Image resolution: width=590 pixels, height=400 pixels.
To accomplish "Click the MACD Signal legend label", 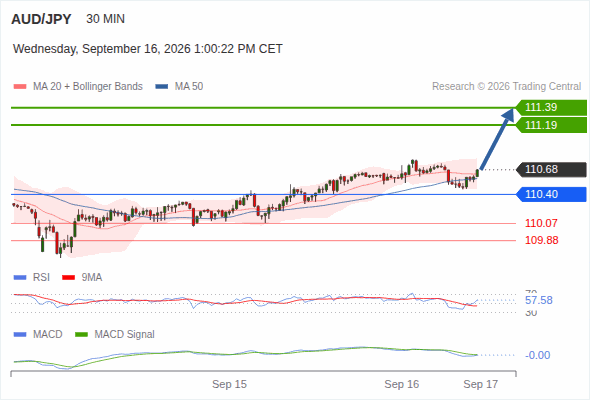I will point(125,334).
